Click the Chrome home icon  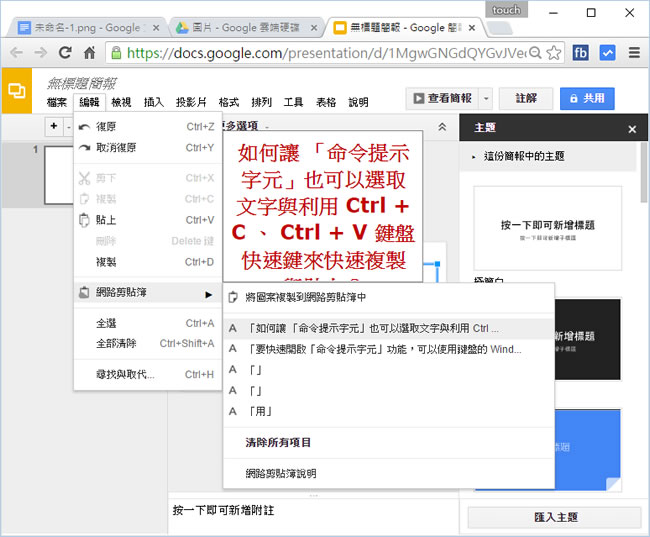[90, 53]
